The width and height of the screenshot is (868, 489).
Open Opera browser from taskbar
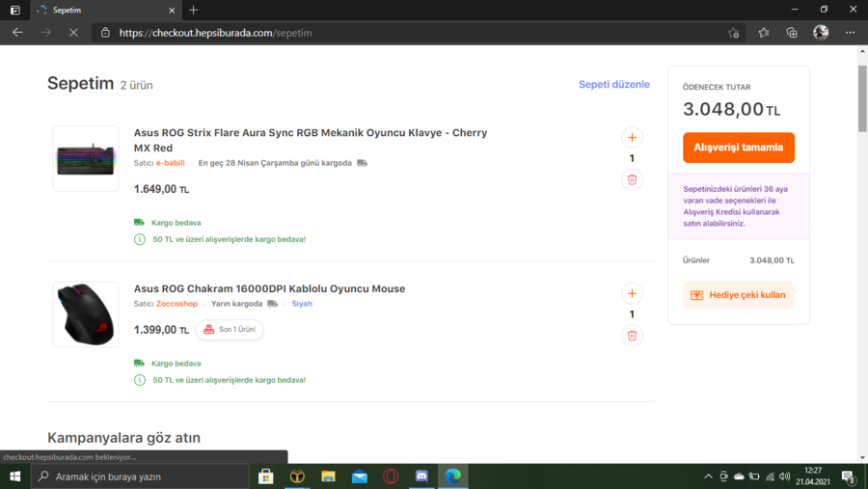point(391,476)
